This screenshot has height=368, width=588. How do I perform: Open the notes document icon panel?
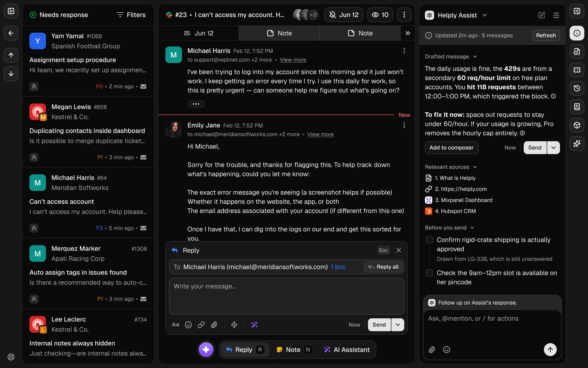[577, 106]
